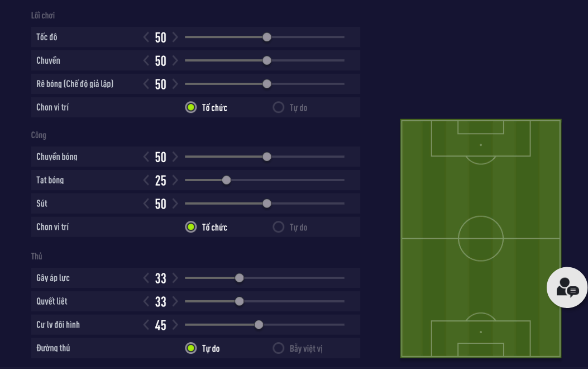Increase Rê bóng value with right arrow
Screen dimensions: 588x369
coord(175,84)
